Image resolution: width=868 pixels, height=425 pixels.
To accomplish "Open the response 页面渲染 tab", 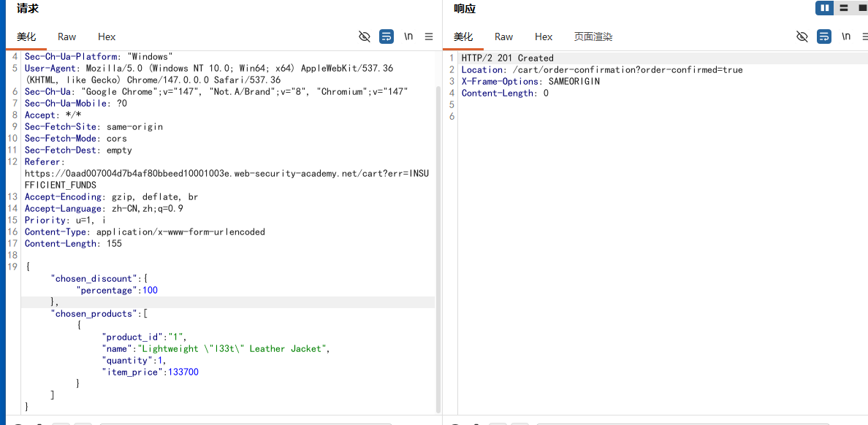I will pos(593,37).
